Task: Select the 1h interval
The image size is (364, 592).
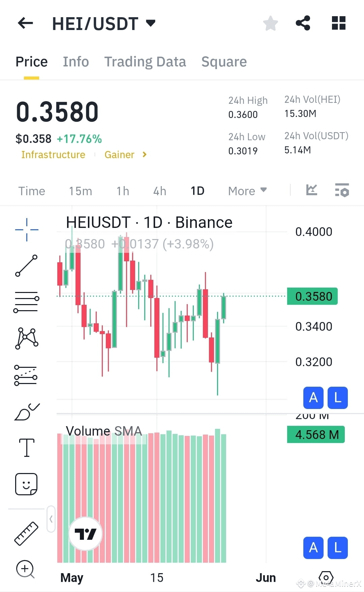Action: (123, 191)
